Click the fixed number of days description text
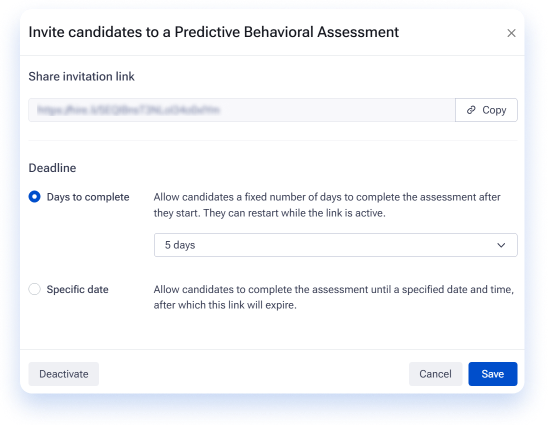This screenshot has width=549, height=425. [x=327, y=205]
